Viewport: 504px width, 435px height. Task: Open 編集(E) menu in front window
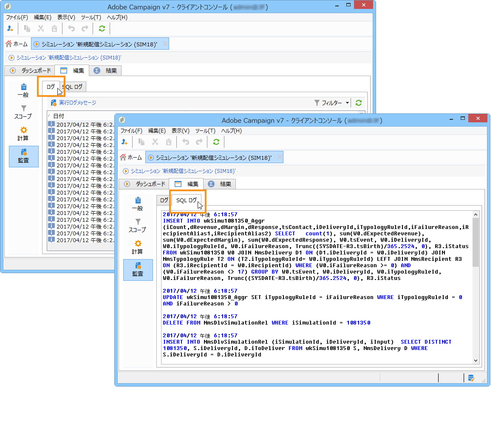tap(157, 131)
